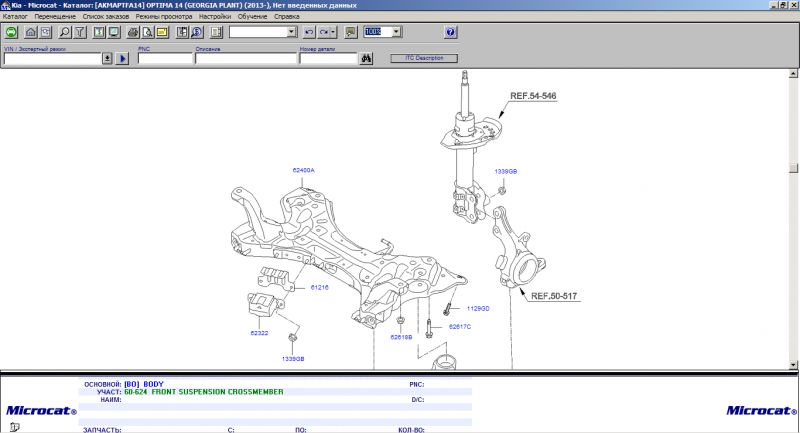Image resolution: width=800 pixels, height=433 pixels.
Task: Click the monitor screen view icon
Action: coord(114,32)
